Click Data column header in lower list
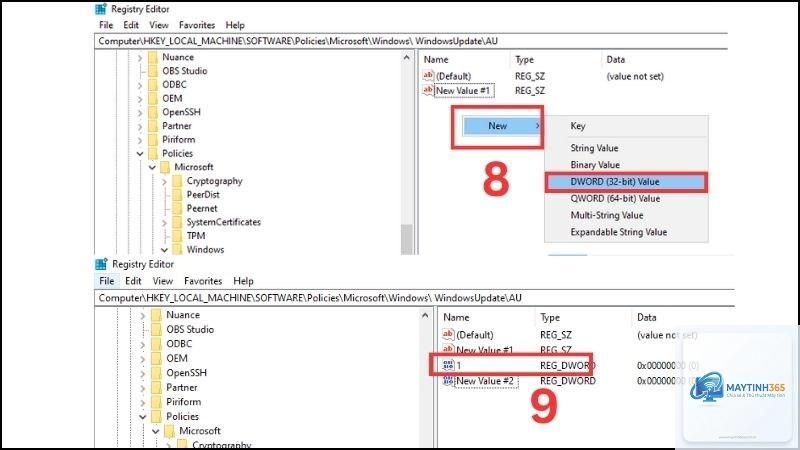The width and height of the screenshot is (800, 450). coord(646,317)
